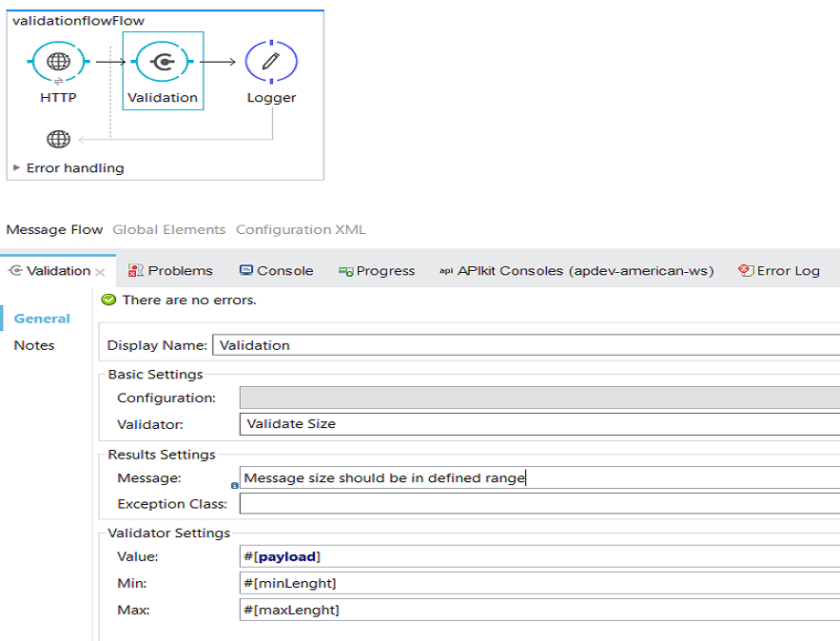The height and width of the screenshot is (641, 840).
Task: Open the Message Flow view
Action: [54, 229]
